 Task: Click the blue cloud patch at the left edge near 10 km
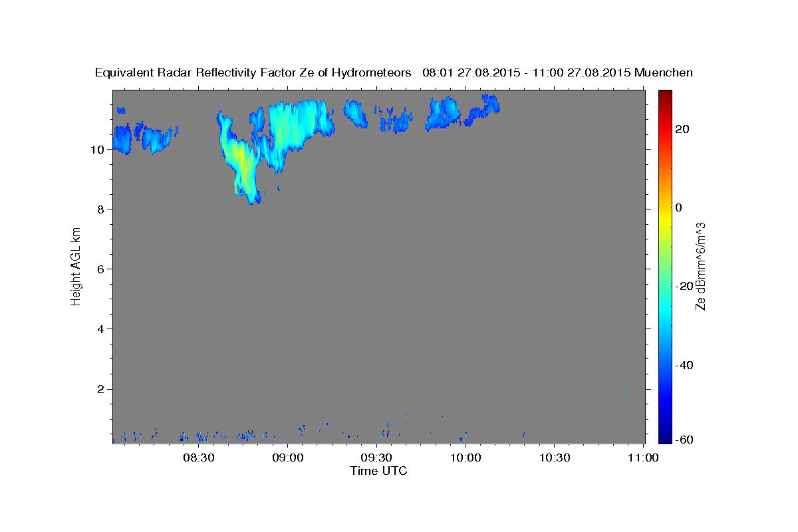122,140
